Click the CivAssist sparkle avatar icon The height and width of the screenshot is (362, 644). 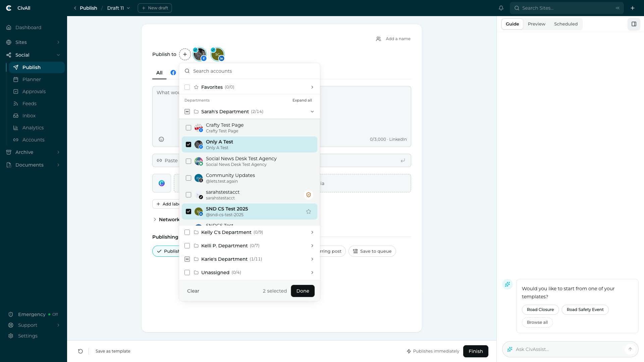(507, 284)
